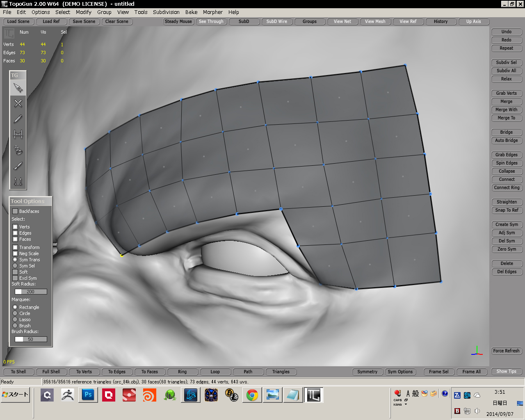This screenshot has width=525, height=420.
Task: Open Photoshop from the taskbar
Action: pyautogui.click(x=88, y=395)
